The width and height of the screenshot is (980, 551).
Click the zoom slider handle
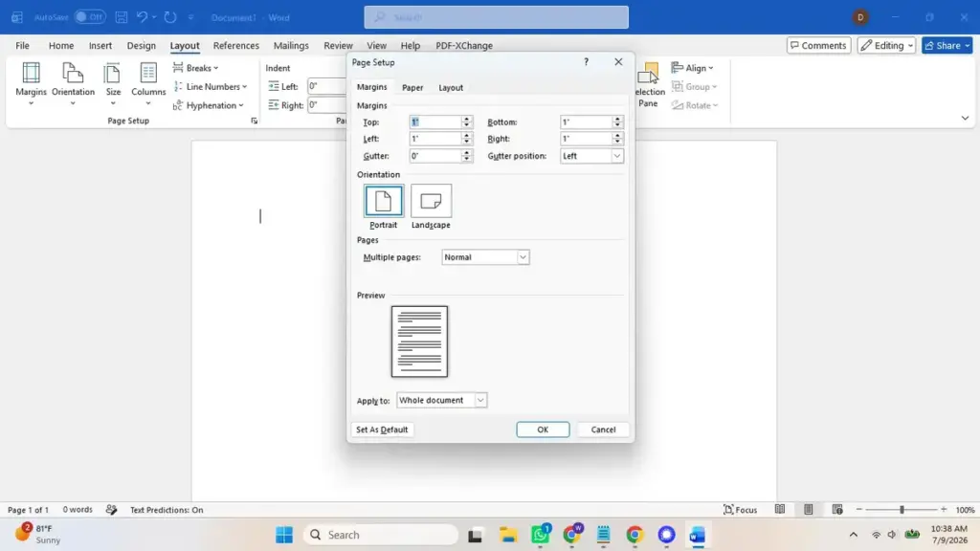pyautogui.click(x=902, y=510)
